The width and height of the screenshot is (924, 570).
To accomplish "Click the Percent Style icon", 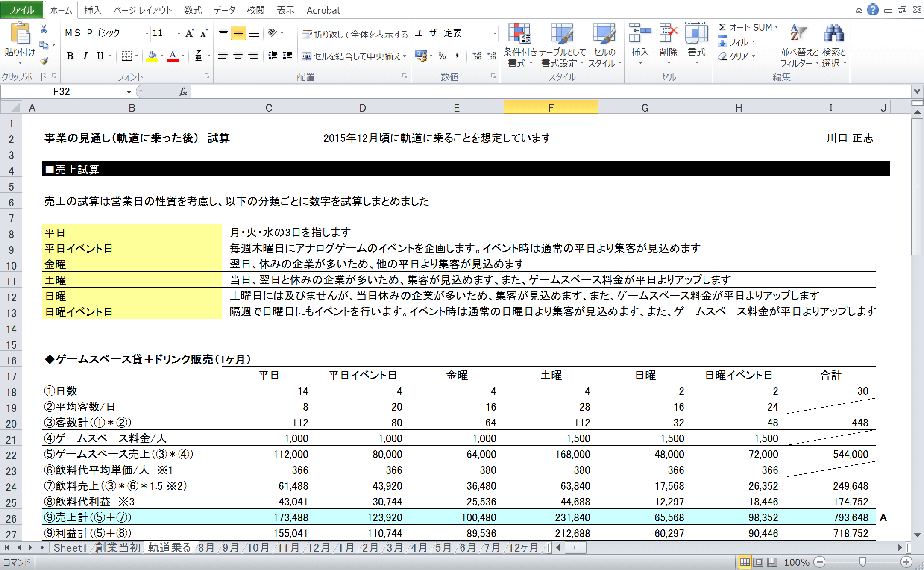I will [x=442, y=56].
